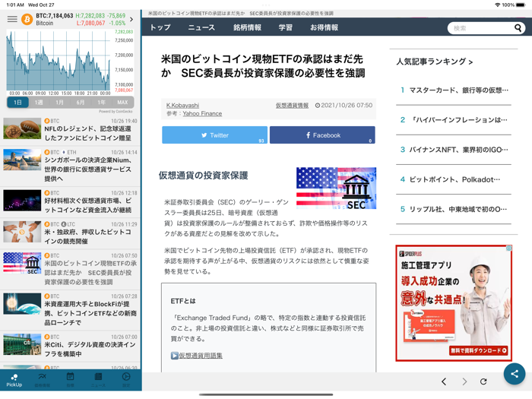Click the clock icon beside 2021/10/26 07:50
Image resolution: width=532 pixels, height=399 pixels.
(317, 106)
